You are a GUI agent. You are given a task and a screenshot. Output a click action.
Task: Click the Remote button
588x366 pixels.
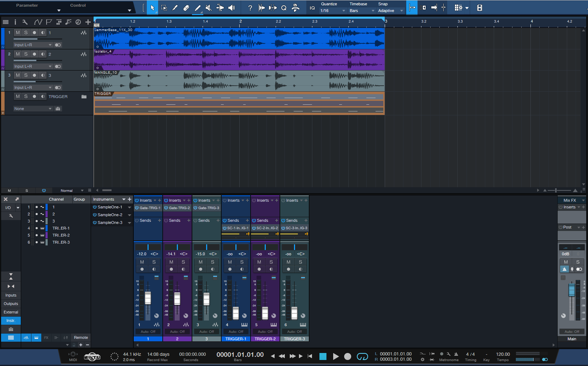coord(81,337)
